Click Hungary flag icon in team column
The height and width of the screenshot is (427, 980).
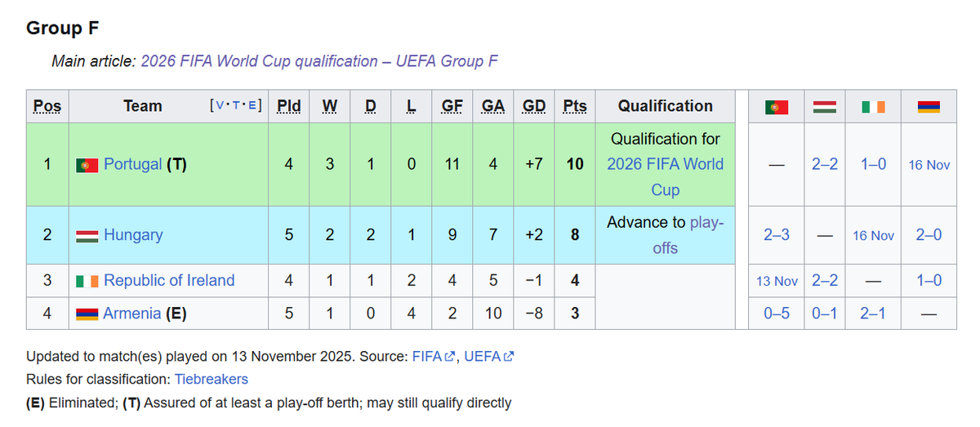click(87, 235)
